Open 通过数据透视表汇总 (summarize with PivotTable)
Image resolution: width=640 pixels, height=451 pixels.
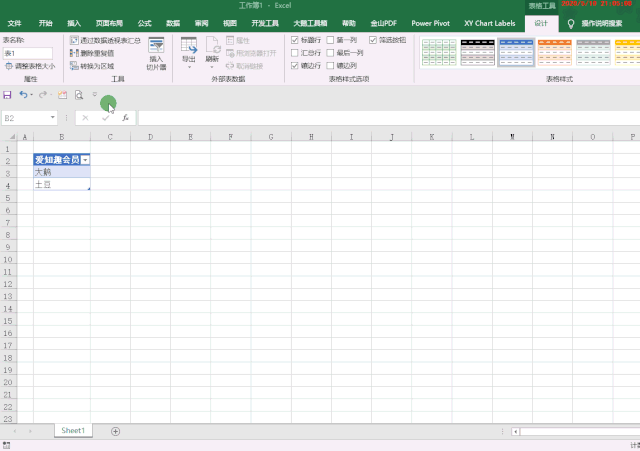[x=105, y=40]
